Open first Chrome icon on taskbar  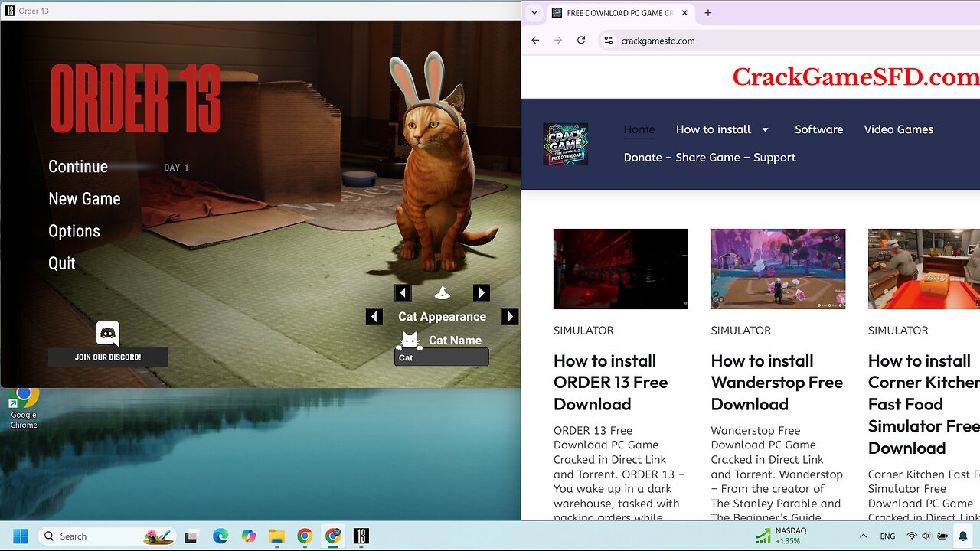pos(305,536)
